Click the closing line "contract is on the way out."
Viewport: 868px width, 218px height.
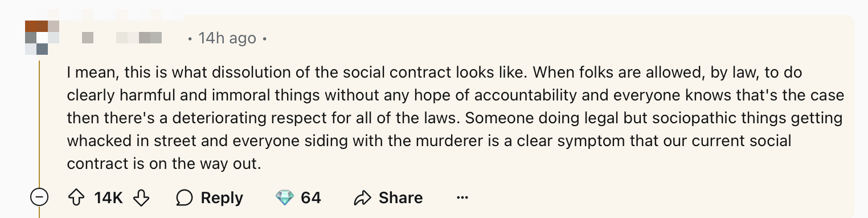point(163,163)
